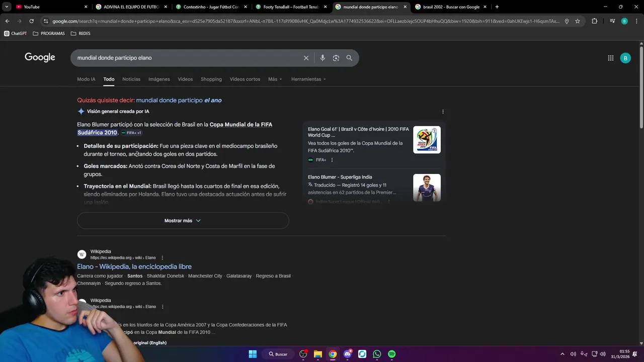Clear the Google search box text
This screenshot has height=362, width=644.
306,58
